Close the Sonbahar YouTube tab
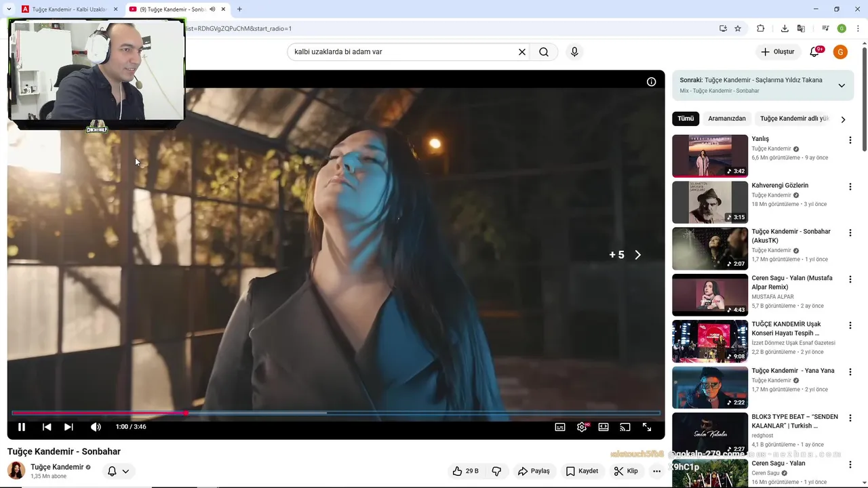 pos(223,9)
